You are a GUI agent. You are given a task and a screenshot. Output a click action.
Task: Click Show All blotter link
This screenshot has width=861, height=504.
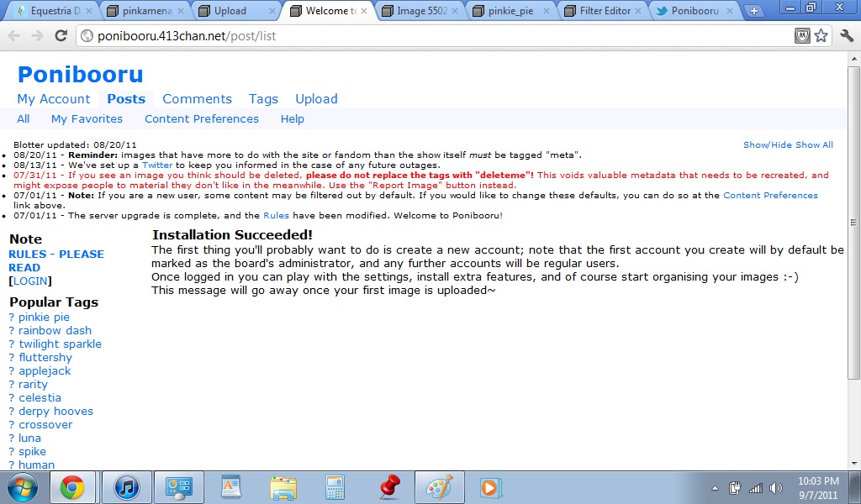coord(814,144)
